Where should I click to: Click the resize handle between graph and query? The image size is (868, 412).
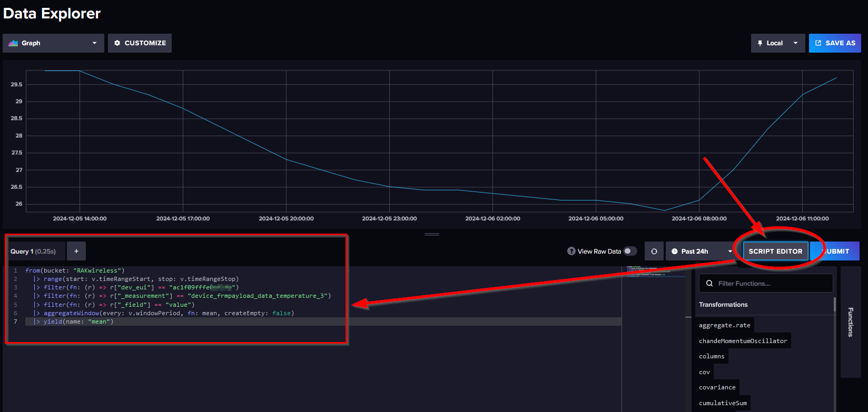432,234
